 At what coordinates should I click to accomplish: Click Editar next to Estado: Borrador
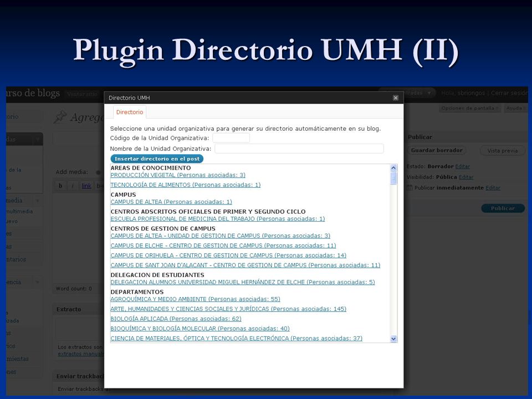coord(462,167)
